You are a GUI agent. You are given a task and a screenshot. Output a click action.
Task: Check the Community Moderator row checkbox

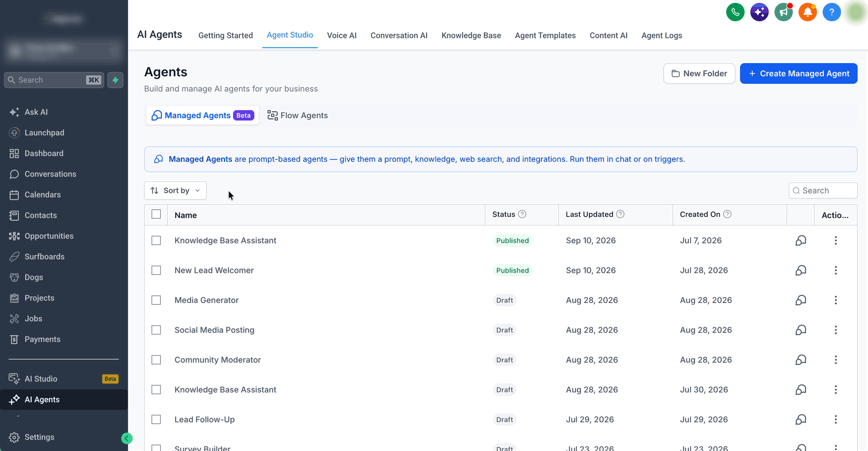click(156, 360)
